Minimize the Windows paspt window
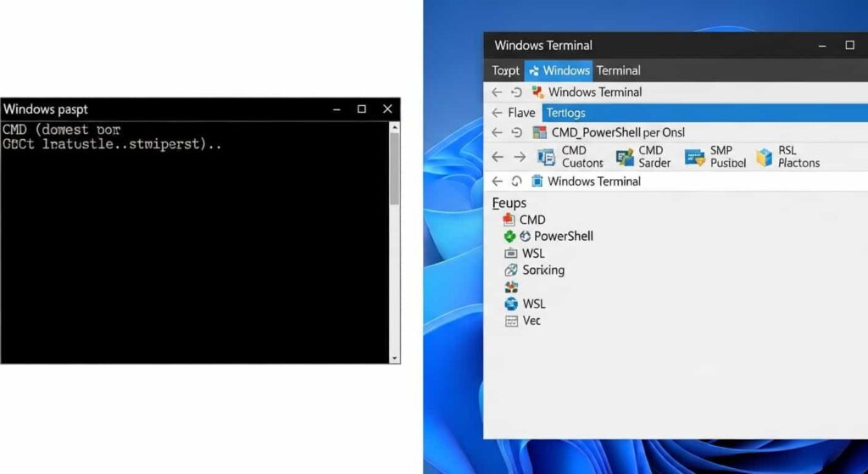The height and width of the screenshot is (474, 868). point(337,109)
